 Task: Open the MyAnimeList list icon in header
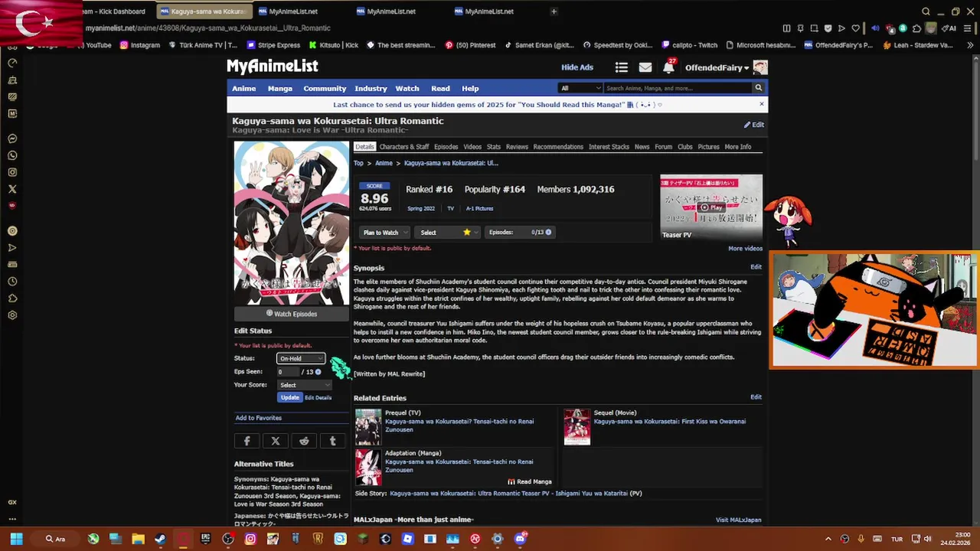[622, 67]
